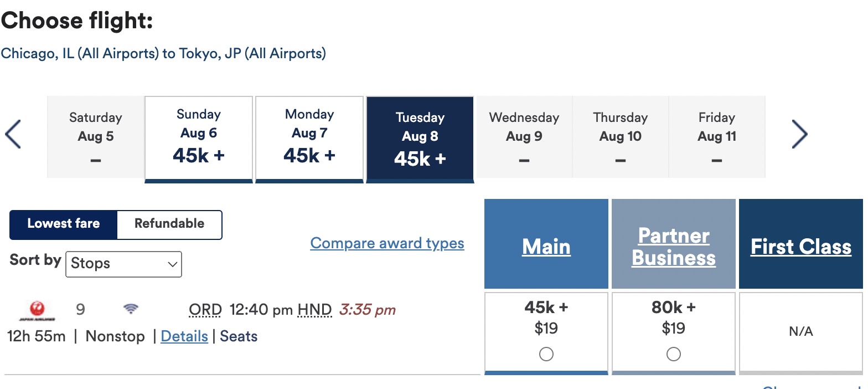Screen dimensions: 868x389
Task: Click the Partner Business column header
Action: (x=674, y=247)
